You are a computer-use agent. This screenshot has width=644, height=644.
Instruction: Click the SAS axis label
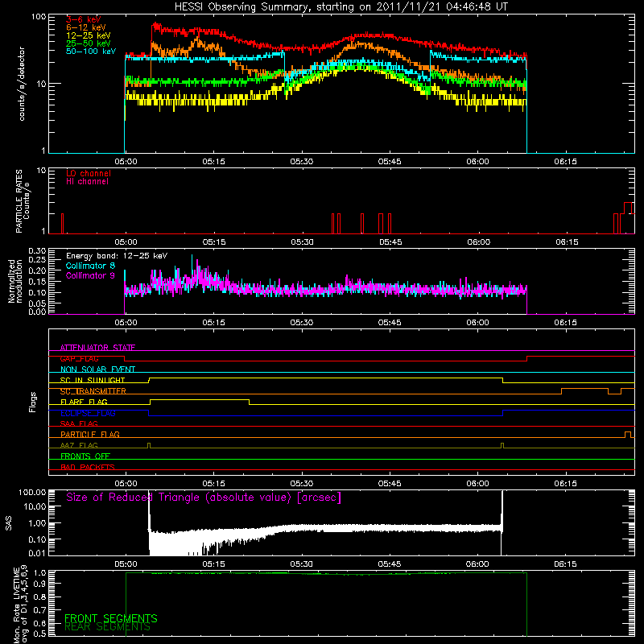pos(9,523)
